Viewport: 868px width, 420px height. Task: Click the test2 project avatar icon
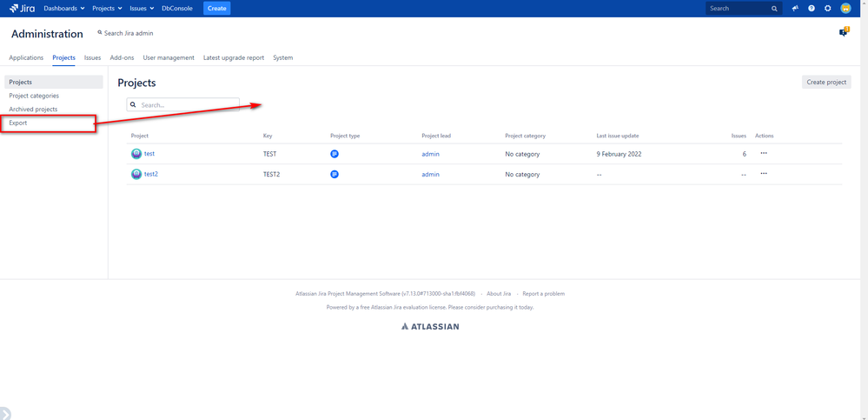click(136, 174)
